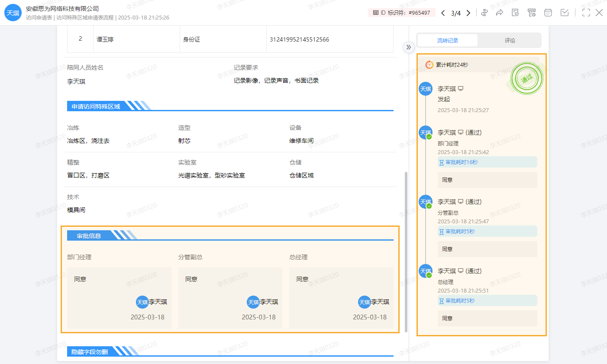Click the print record with clock icon
Screen dimensions: 607x364
pos(532,13)
